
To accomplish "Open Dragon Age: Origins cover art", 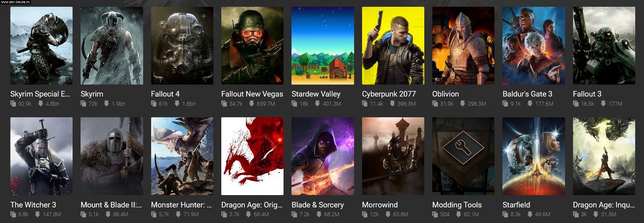I will point(252,156).
